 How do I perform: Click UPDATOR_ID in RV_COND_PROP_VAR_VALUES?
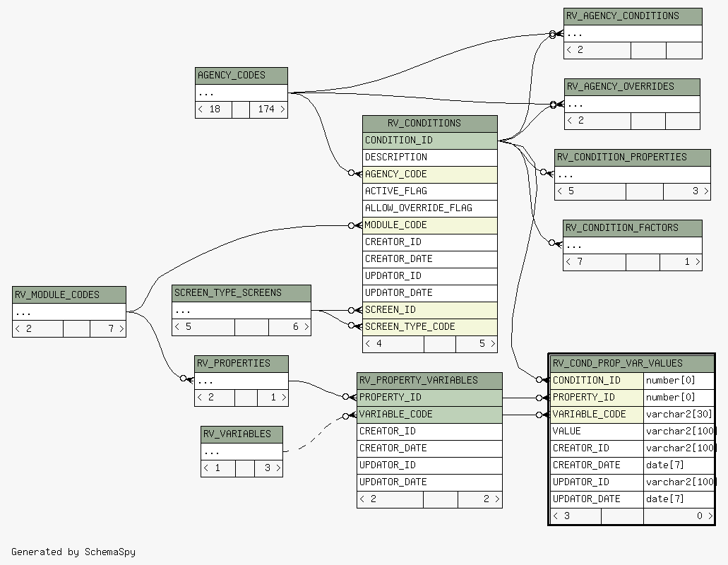click(x=597, y=482)
